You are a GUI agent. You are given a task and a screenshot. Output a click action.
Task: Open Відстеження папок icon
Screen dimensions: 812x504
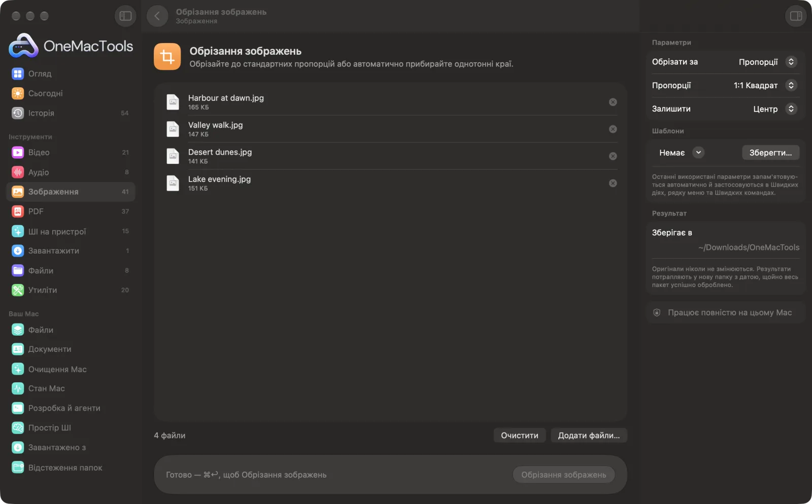point(18,467)
